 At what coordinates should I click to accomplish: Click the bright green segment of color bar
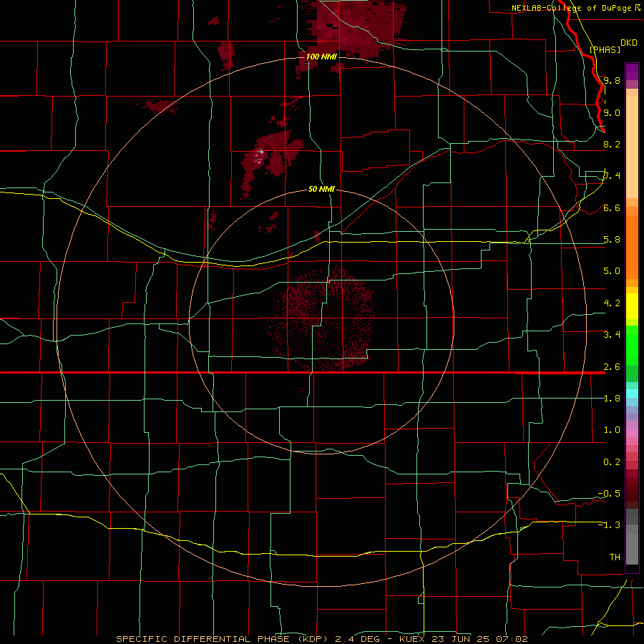pyautogui.click(x=632, y=346)
